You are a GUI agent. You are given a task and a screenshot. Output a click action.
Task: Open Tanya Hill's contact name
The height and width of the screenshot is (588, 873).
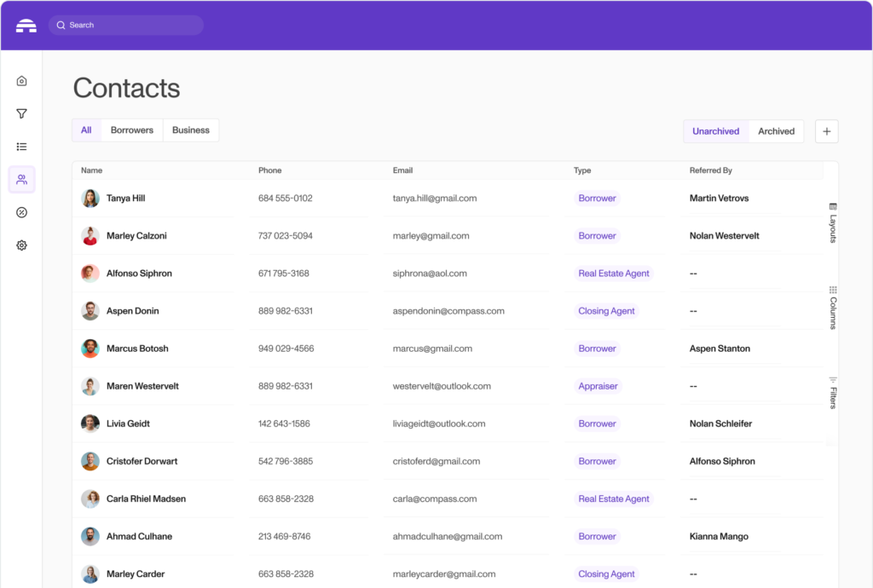point(125,199)
